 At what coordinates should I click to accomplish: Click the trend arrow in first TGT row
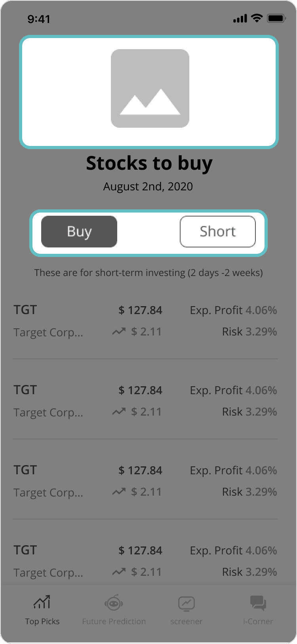[x=119, y=332]
